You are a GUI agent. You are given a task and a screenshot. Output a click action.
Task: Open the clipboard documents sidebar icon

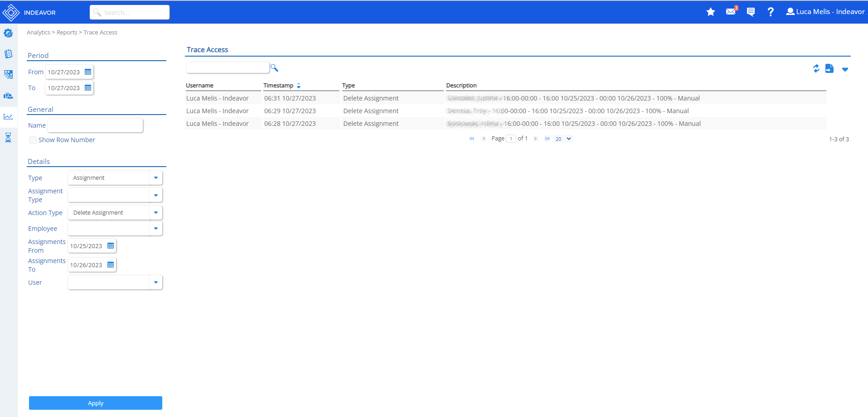(x=8, y=54)
